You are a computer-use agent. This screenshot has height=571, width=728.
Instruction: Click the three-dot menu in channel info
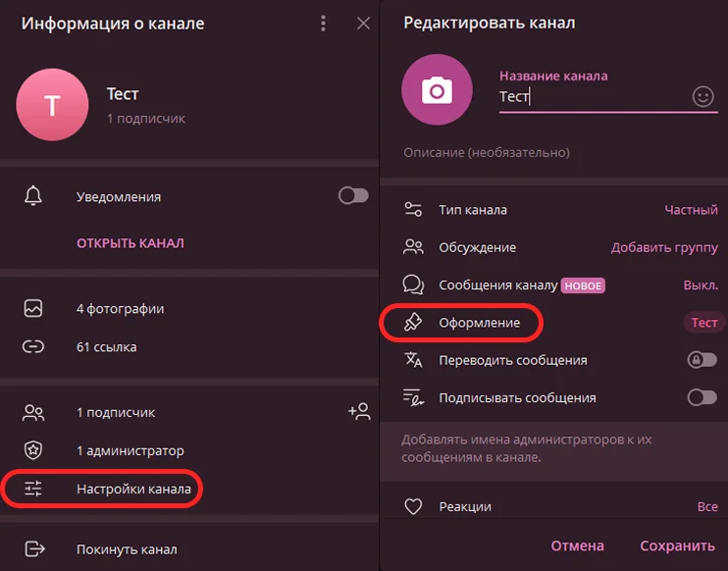click(x=323, y=24)
